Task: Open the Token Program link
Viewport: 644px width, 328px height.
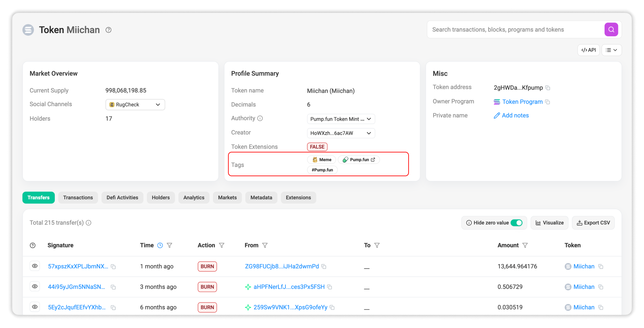Action: tap(522, 102)
